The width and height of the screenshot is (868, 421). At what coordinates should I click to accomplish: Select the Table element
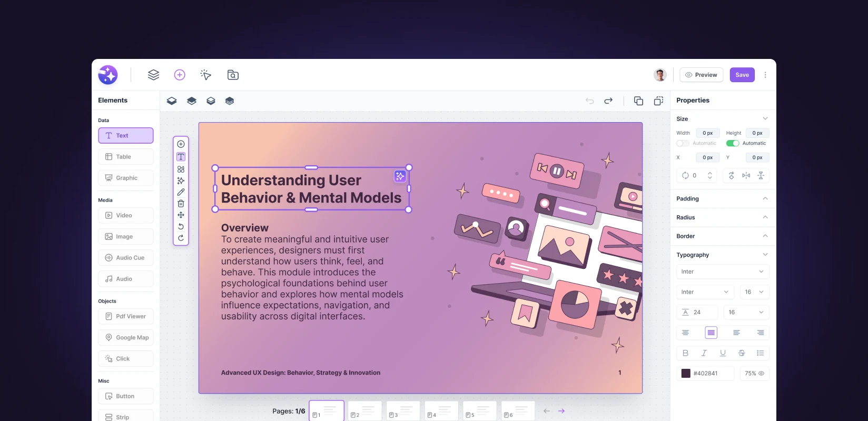[126, 157]
